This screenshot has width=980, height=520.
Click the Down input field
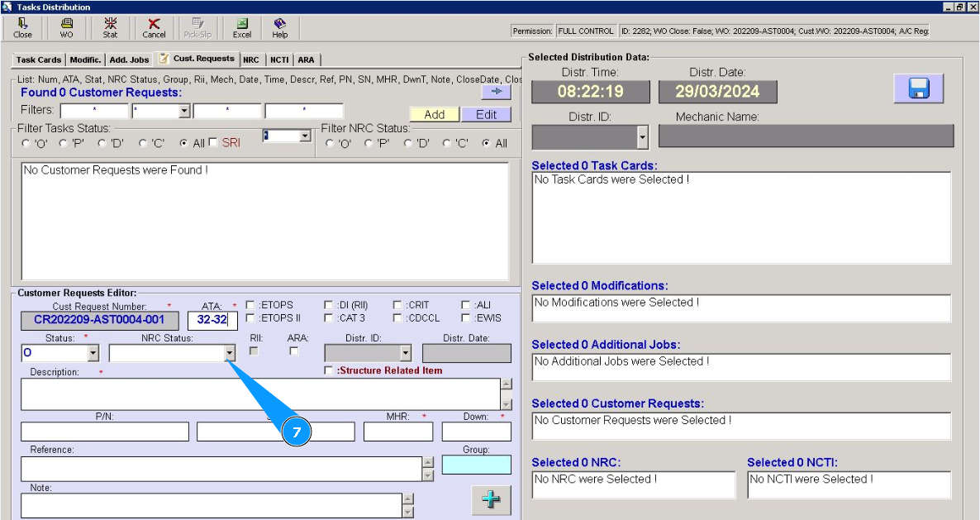476,432
